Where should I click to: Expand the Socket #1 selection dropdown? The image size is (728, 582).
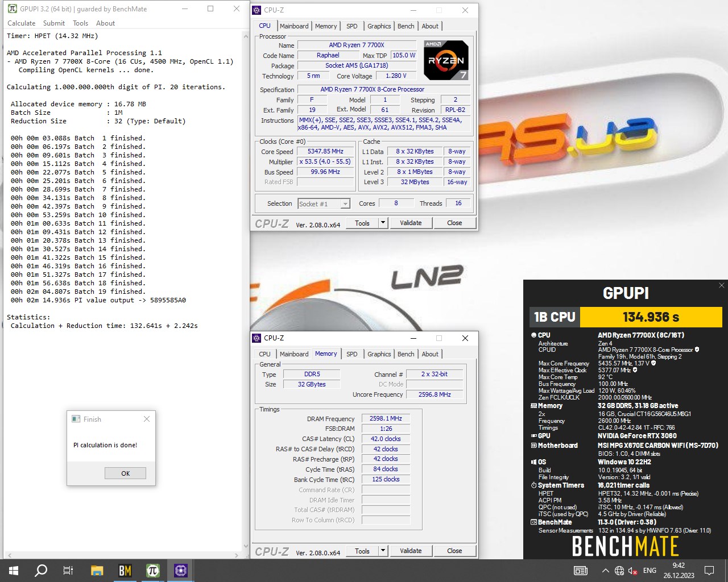pos(345,204)
